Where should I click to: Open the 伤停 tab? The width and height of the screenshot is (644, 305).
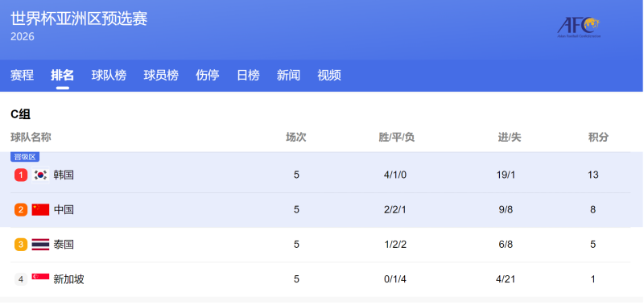tap(208, 75)
